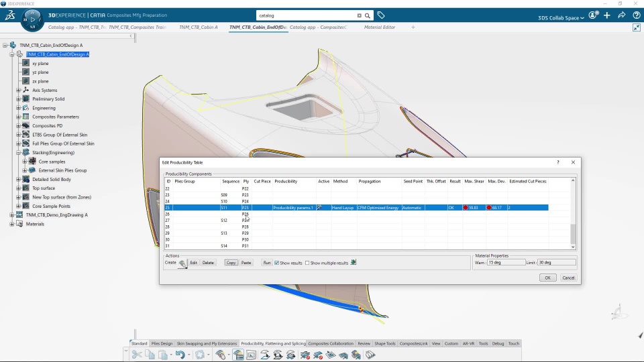Open the help question mark icon

click(637, 15)
